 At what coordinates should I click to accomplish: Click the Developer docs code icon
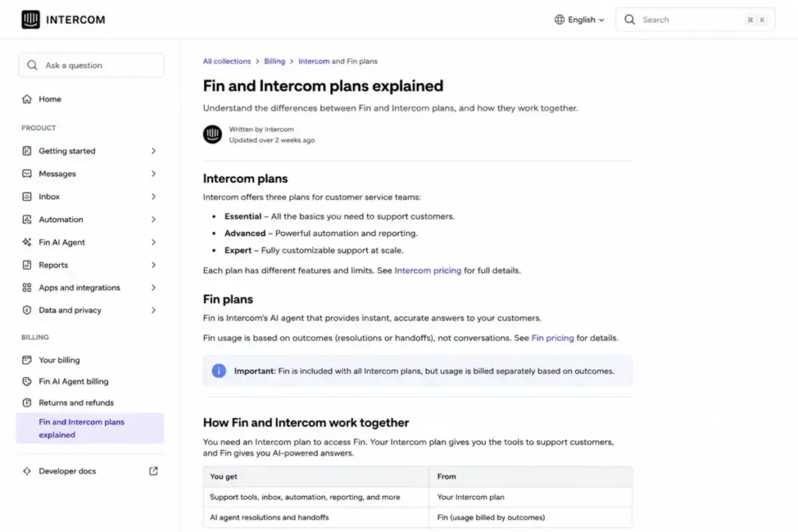click(x=27, y=471)
